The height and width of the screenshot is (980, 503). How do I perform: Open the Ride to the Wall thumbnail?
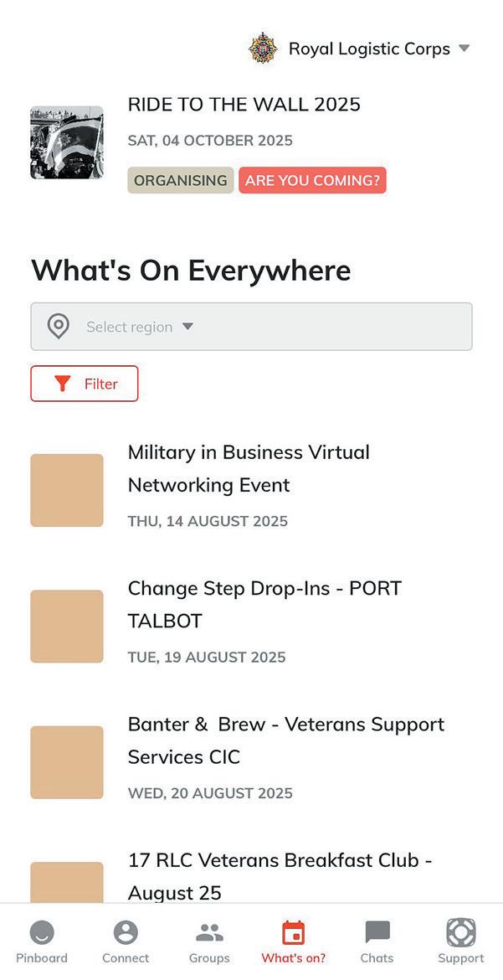pyautogui.click(x=67, y=142)
